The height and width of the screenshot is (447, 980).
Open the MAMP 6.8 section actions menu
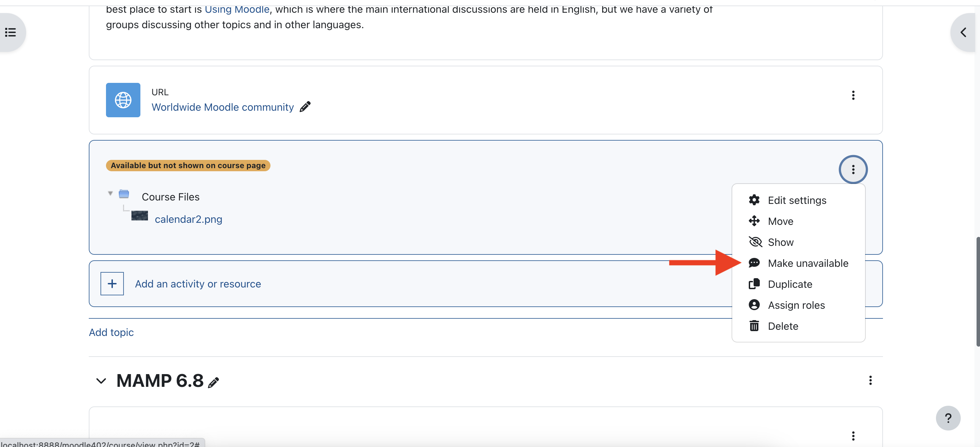[x=870, y=381]
